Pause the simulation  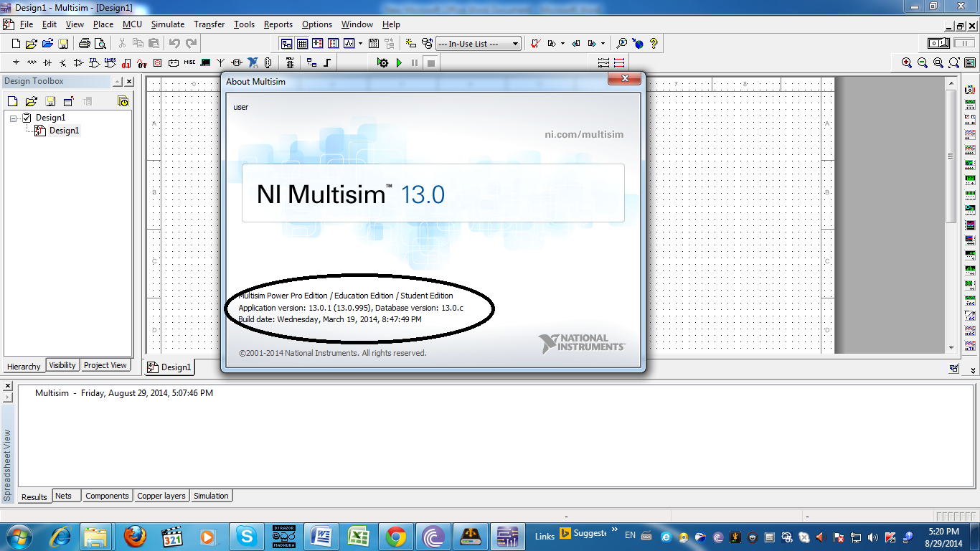click(x=415, y=63)
